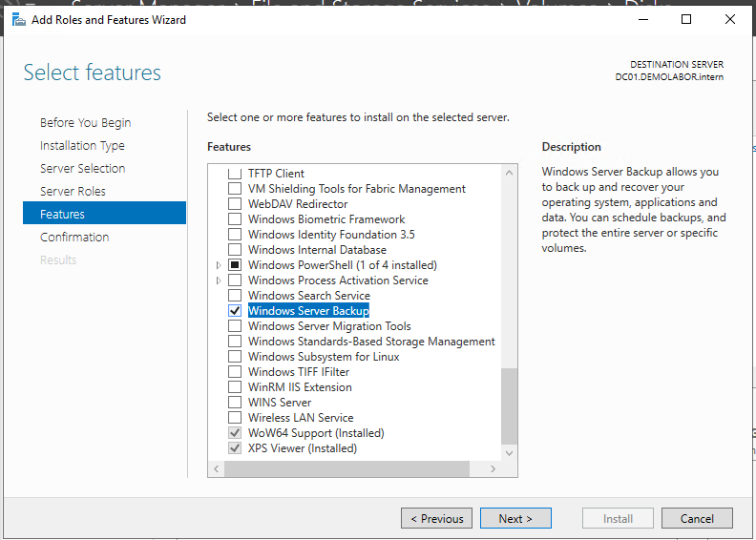Check the TFTP Client feature checkbox

pos(235,174)
